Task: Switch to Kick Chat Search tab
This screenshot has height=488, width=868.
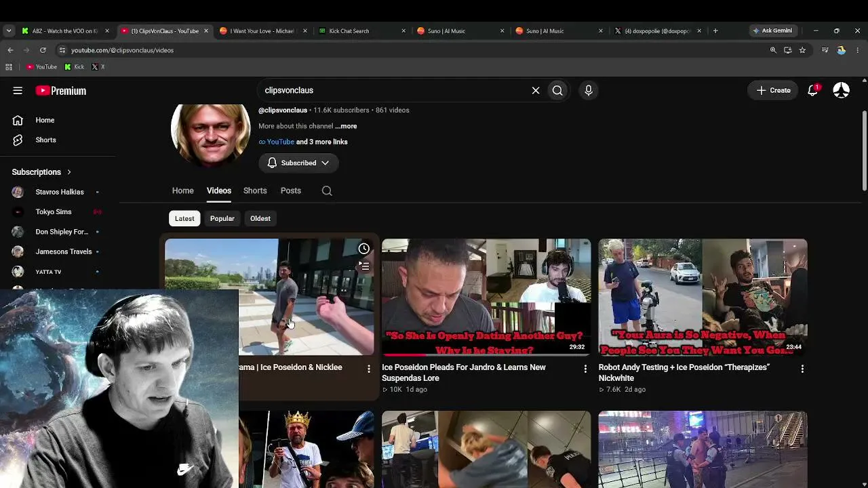Action: [x=361, y=30]
